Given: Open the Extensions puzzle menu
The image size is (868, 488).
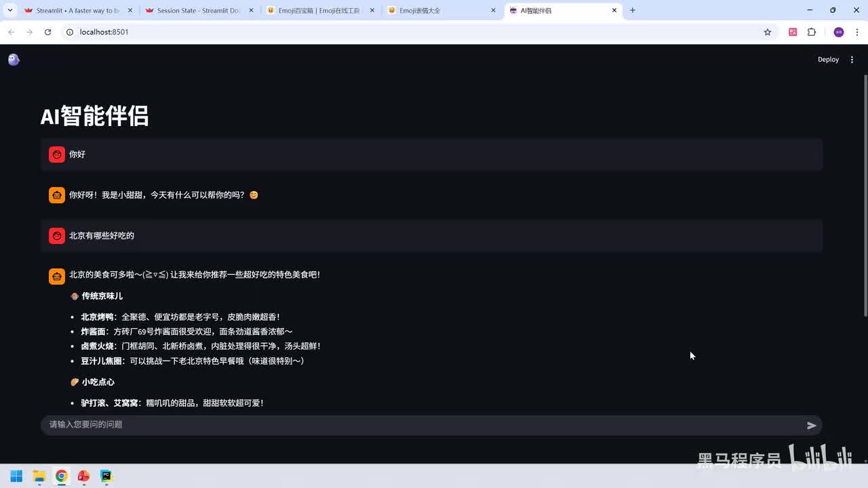Looking at the screenshot, I should pyautogui.click(x=812, y=32).
